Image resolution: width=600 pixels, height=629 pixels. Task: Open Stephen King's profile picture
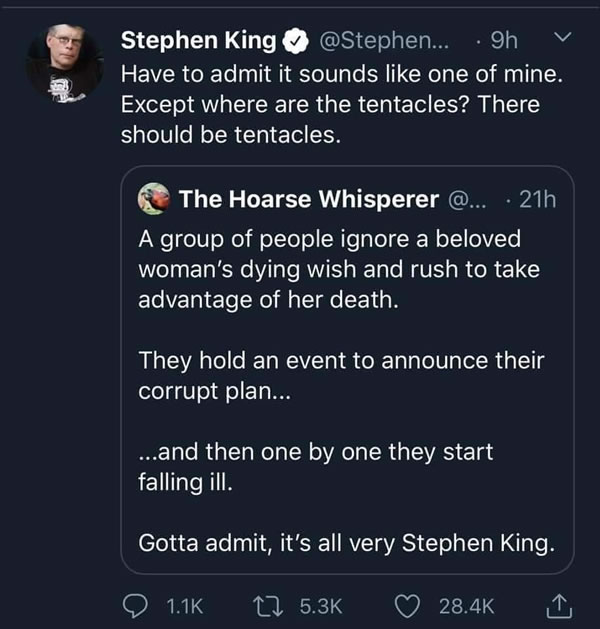tap(61, 63)
